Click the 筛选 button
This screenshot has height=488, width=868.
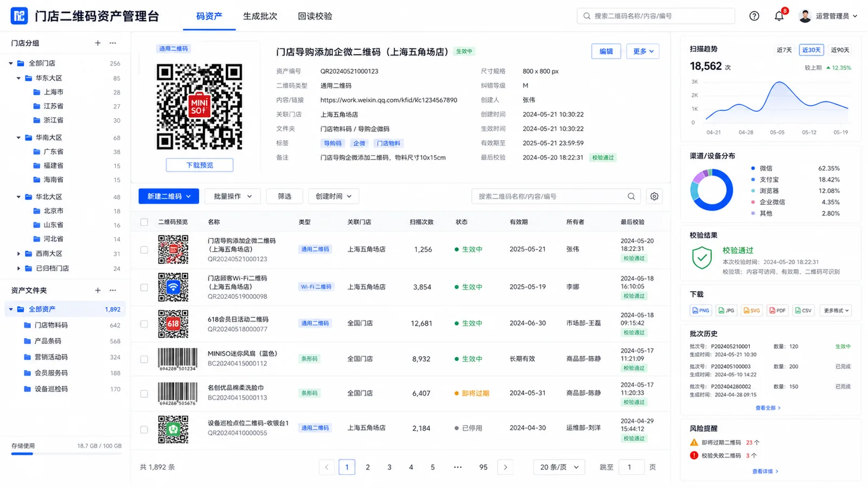(x=285, y=196)
